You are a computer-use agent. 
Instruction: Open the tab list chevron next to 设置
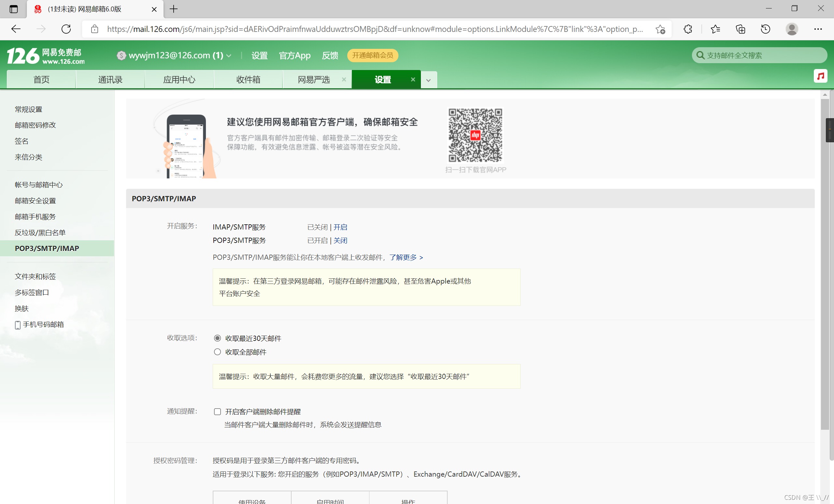coord(428,79)
